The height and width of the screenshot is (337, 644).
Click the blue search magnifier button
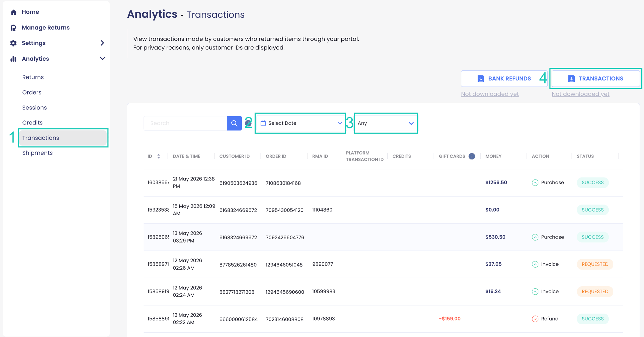click(x=234, y=123)
